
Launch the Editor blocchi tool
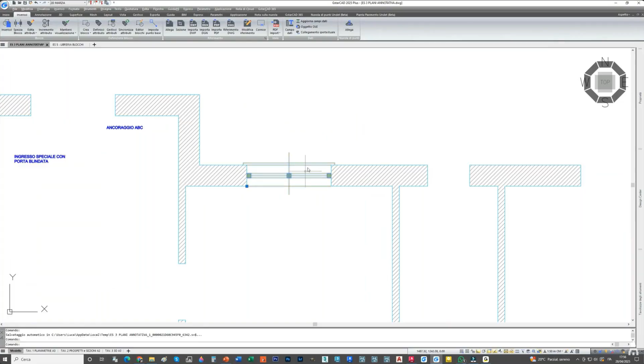(x=140, y=26)
